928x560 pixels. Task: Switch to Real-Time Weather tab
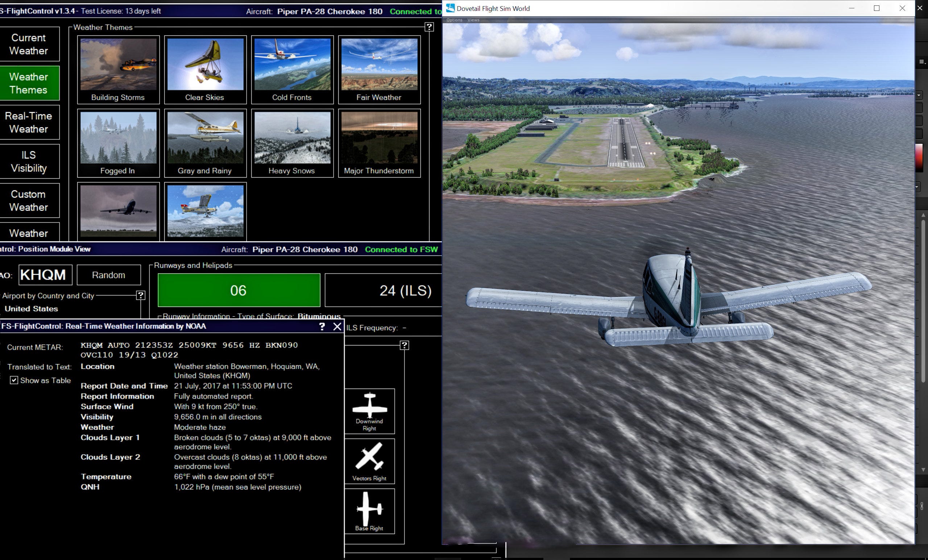click(29, 122)
